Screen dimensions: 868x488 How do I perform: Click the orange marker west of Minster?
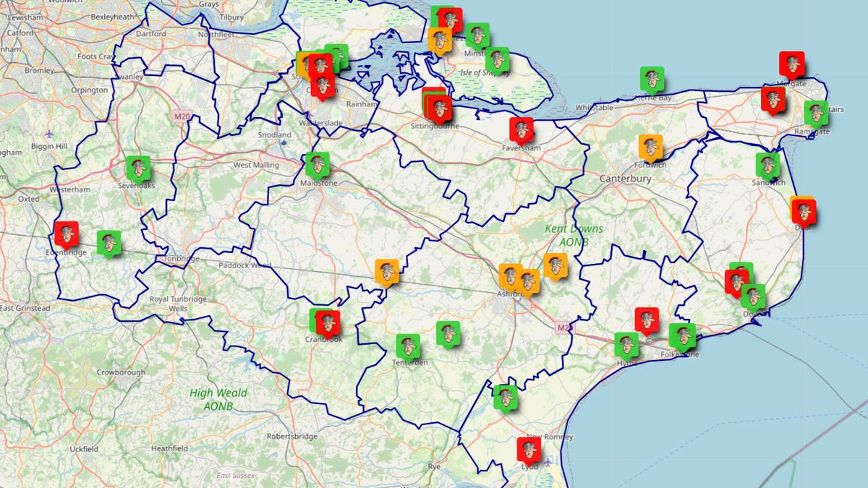(440, 40)
